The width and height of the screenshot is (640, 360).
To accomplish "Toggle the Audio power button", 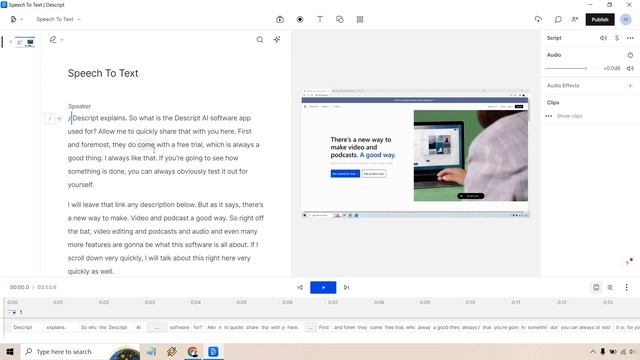I will tap(630, 55).
